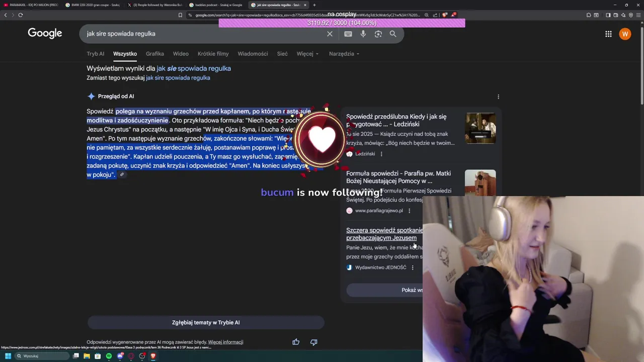Open more options for Ledziński source
This screenshot has height=362, width=644.
pos(381,154)
